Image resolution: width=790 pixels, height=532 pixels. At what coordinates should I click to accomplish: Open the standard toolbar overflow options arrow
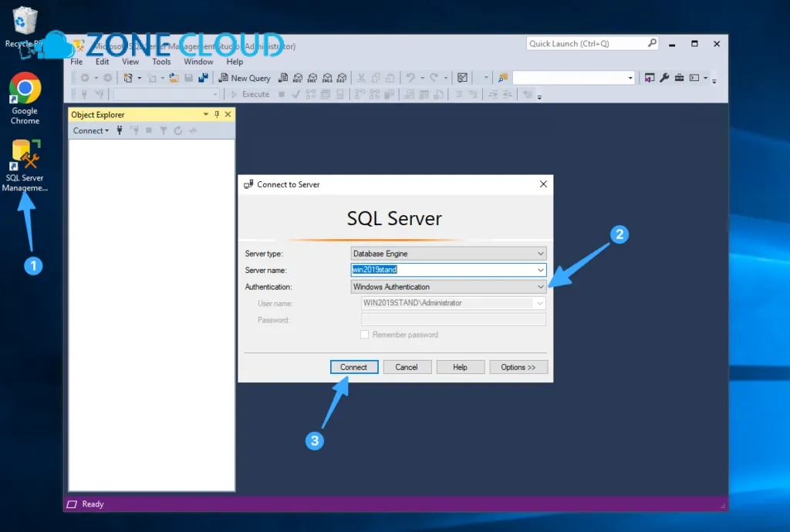pos(714,79)
